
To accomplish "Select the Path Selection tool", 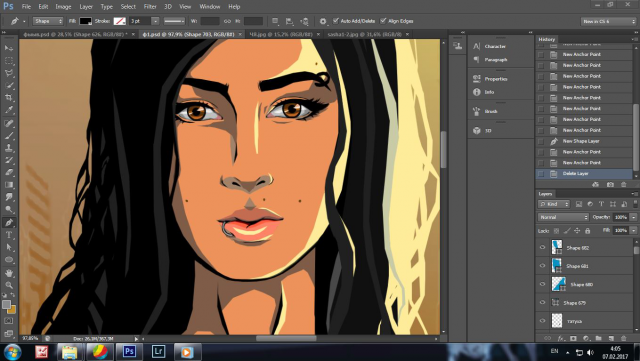I will click(x=9, y=247).
